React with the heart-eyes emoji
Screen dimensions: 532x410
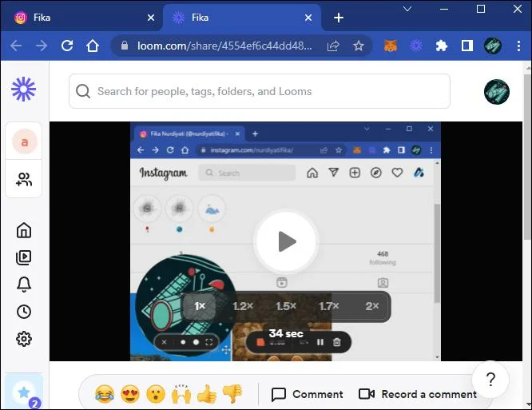130,394
